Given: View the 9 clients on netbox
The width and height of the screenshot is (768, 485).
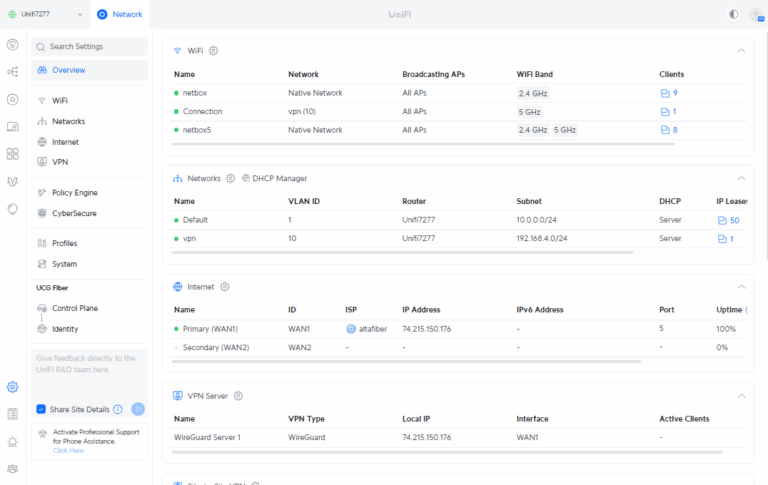Looking at the screenshot, I should click(x=669, y=93).
